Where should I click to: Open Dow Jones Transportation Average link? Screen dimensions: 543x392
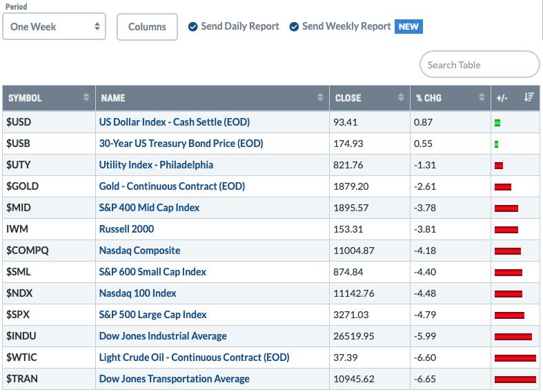174,379
